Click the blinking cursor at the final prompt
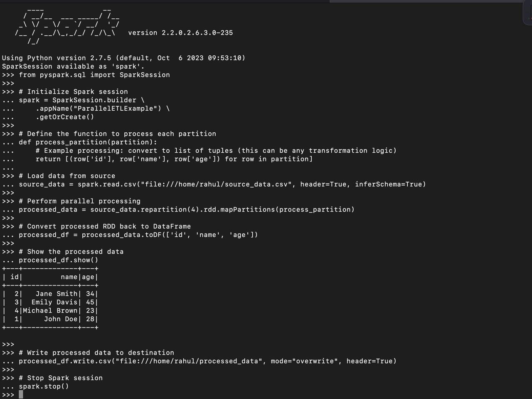The image size is (532, 399). (x=21, y=394)
